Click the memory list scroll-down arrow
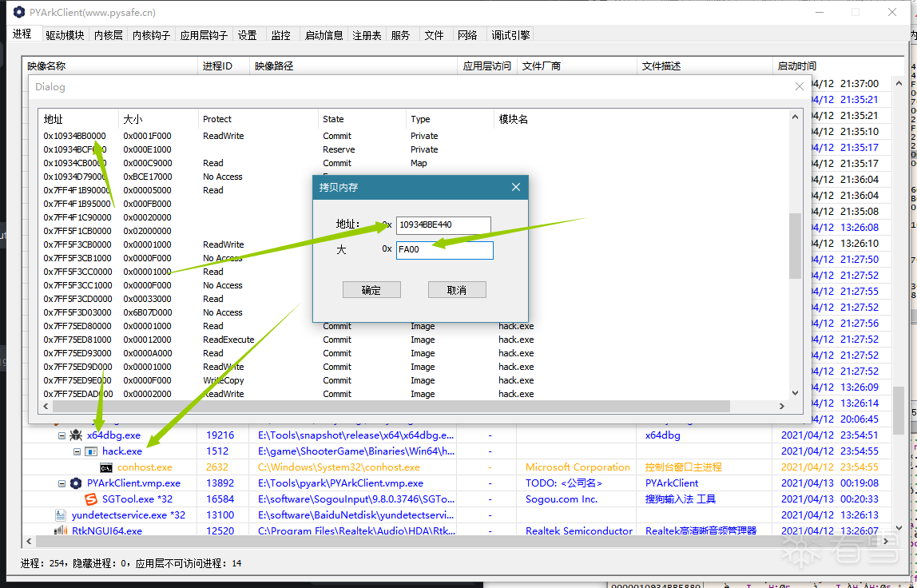The height and width of the screenshot is (588, 917). (795, 393)
